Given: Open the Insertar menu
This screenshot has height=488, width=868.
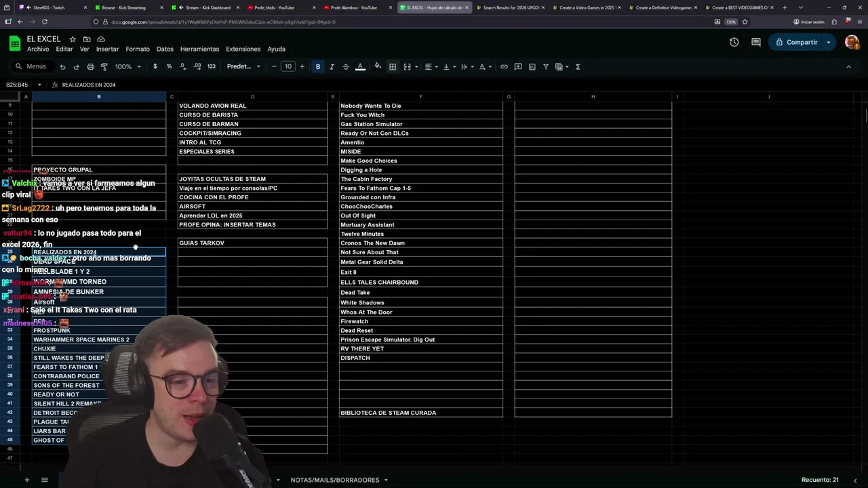Looking at the screenshot, I should click(107, 49).
